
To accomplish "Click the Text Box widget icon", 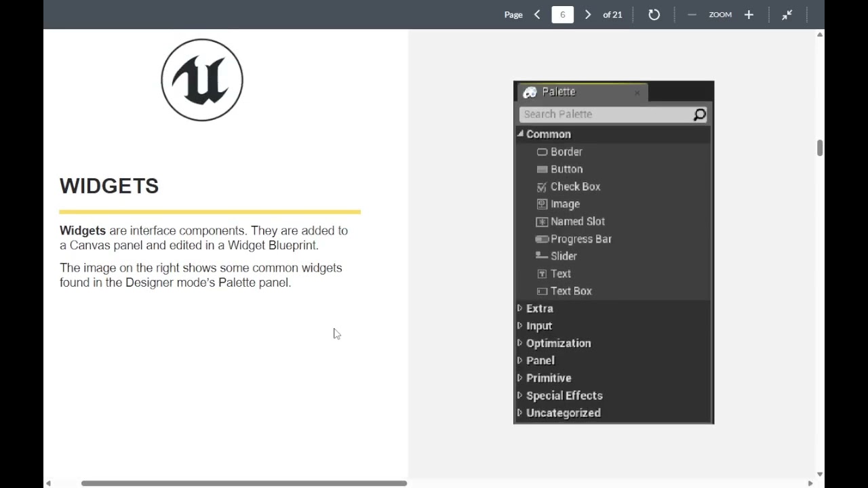I will pyautogui.click(x=542, y=291).
